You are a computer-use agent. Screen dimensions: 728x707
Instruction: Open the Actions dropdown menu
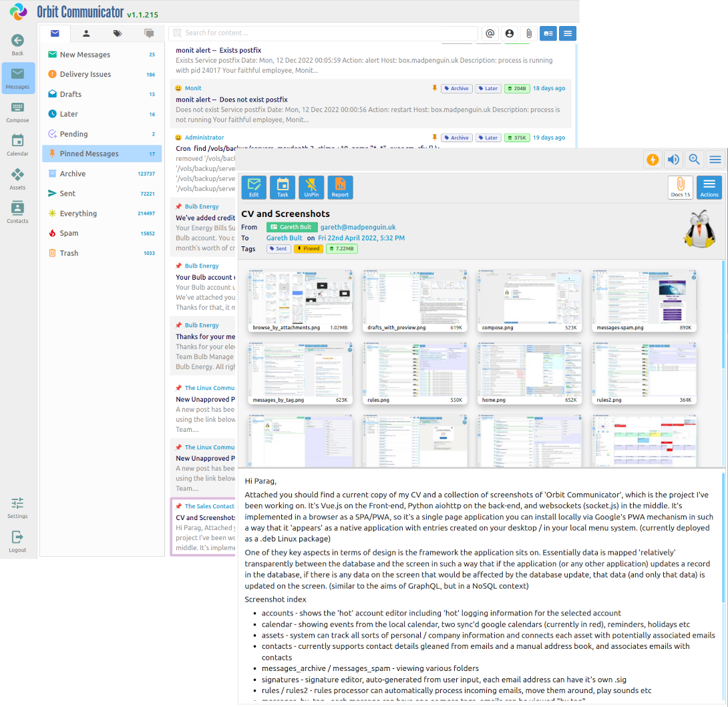pos(709,188)
